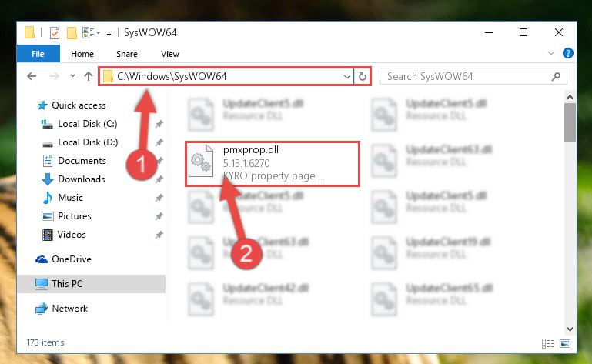The image size is (592, 364).
Task: Click the Back navigation arrow
Action: [32, 76]
